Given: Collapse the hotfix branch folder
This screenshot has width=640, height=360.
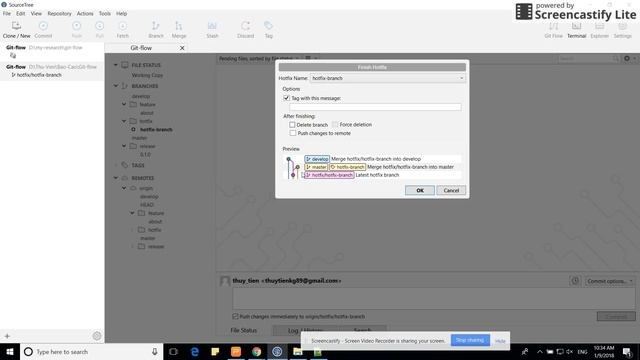Looking at the screenshot, I should (124, 121).
